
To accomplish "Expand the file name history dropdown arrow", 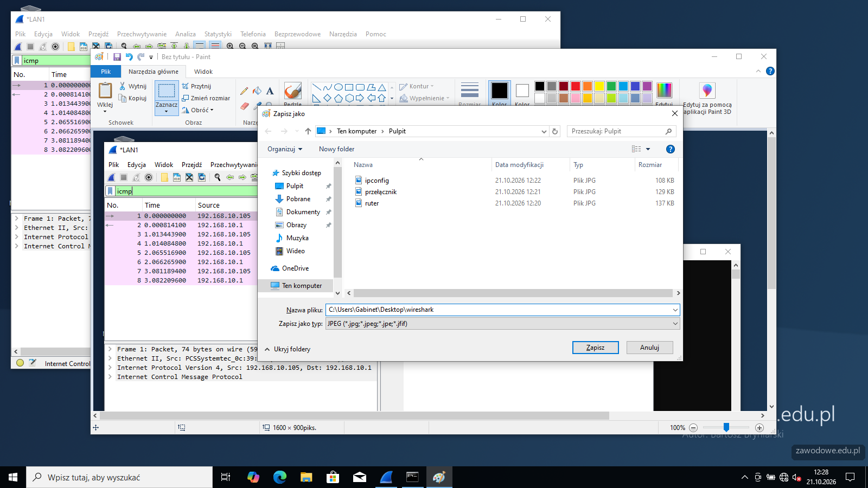I will tap(675, 310).
